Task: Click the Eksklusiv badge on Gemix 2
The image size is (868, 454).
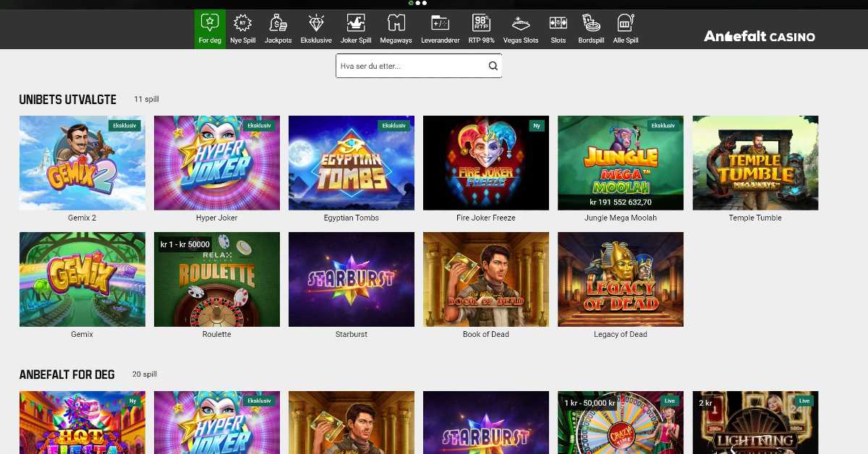Action: tap(124, 125)
